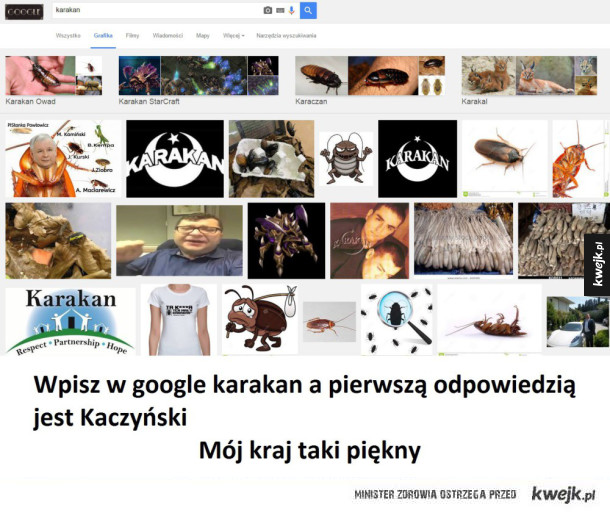Screen dimensions: 610x513
Task: Select the Grafika tab
Action: pyautogui.click(x=103, y=35)
